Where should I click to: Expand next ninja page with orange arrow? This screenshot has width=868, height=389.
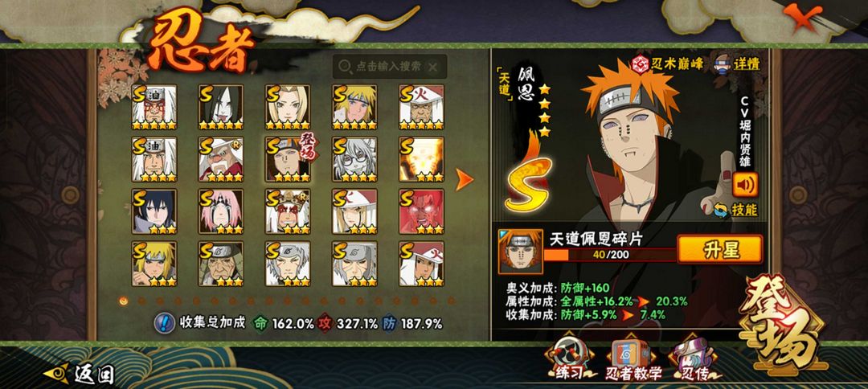[464, 180]
